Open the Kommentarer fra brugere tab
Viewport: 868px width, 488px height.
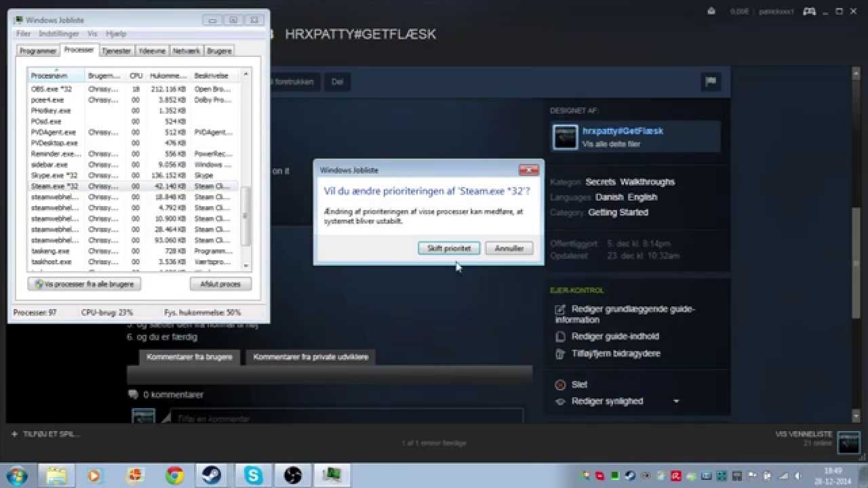click(189, 357)
